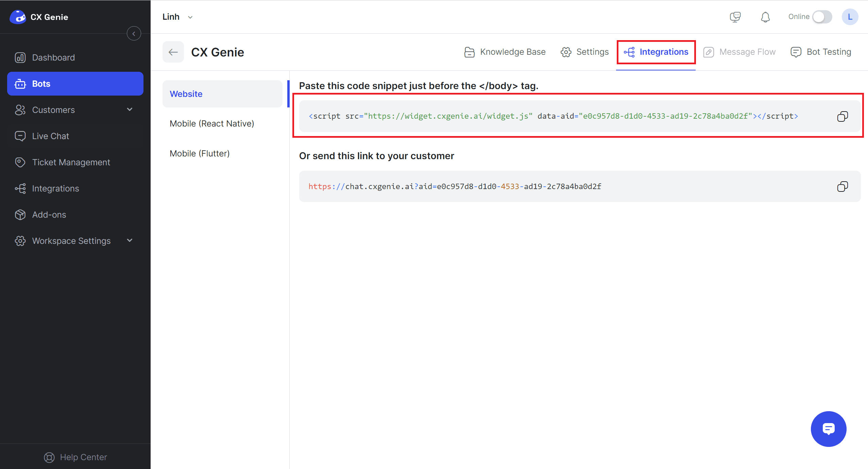Open the Customers sidebar section
Image resolution: width=868 pixels, height=469 pixels.
click(x=75, y=110)
